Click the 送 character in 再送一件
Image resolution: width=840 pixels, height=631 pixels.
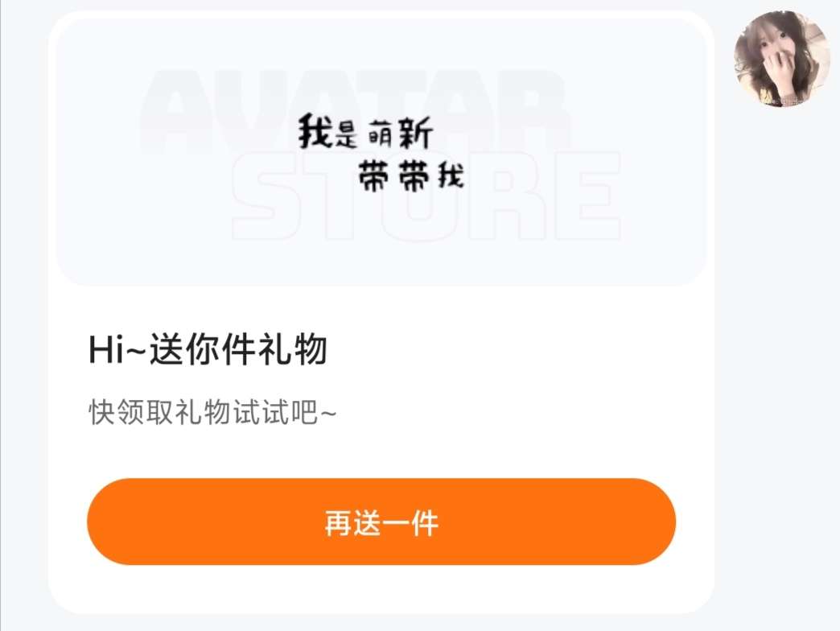pyautogui.click(x=367, y=523)
